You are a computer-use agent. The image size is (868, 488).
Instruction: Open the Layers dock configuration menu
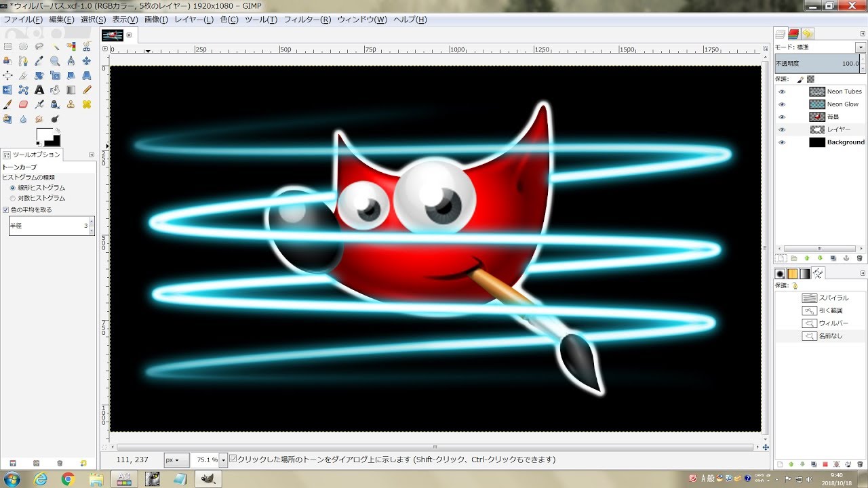tap(862, 33)
